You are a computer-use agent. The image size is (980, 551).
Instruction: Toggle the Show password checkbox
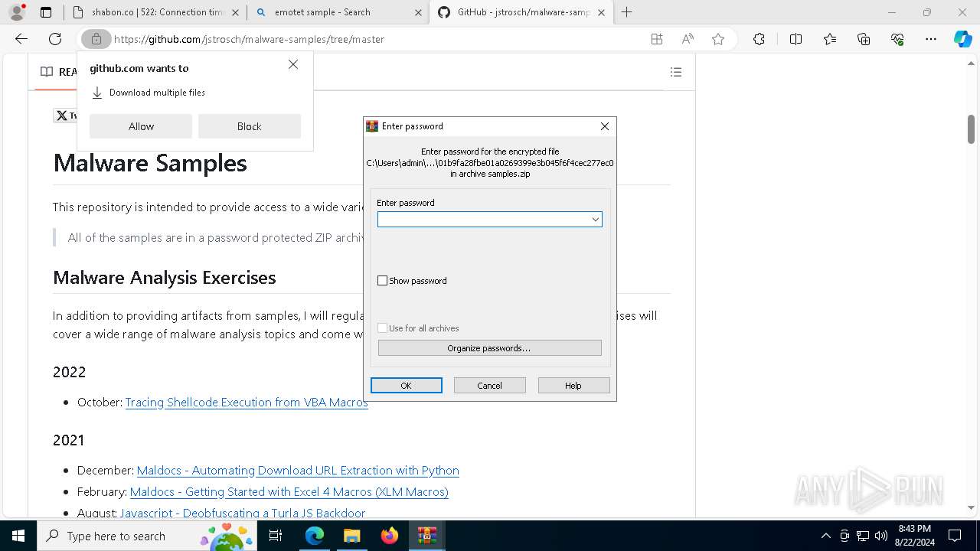pyautogui.click(x=383, y=281)
